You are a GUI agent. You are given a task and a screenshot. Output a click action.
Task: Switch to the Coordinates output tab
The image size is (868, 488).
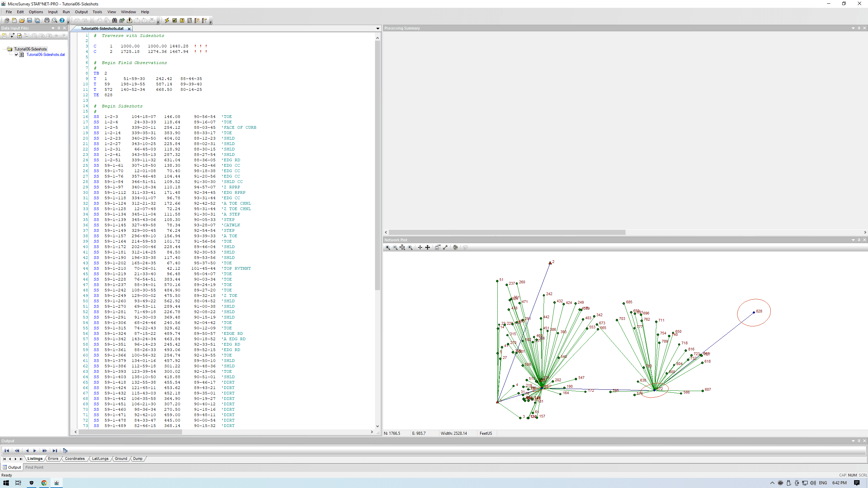point(75,459)
